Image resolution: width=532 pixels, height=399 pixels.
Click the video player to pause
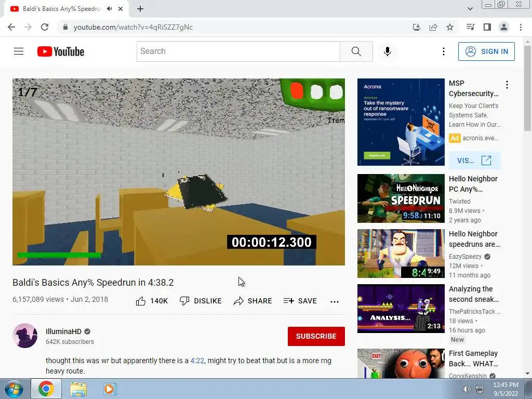pyautogui.click(x=179, y=171)
